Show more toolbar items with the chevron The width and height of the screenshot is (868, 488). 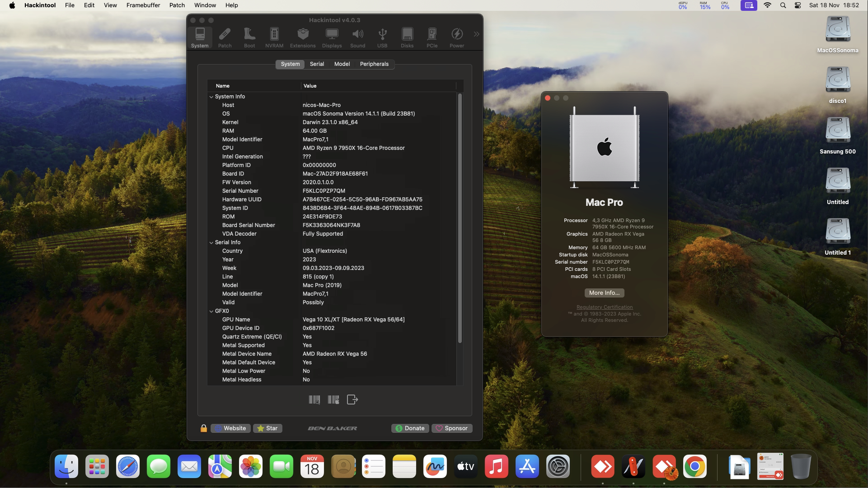click(476, 34)
